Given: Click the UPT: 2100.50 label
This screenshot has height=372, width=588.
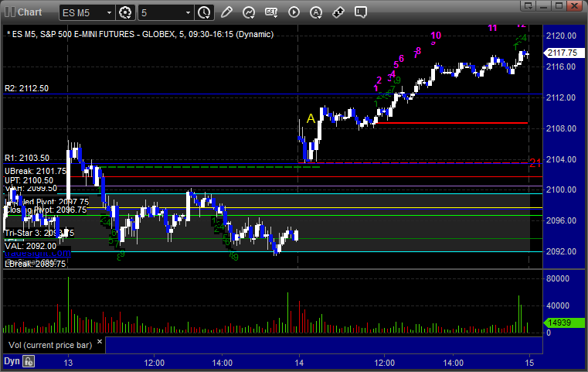Looking at the screenshot, I should click(29, 180).
